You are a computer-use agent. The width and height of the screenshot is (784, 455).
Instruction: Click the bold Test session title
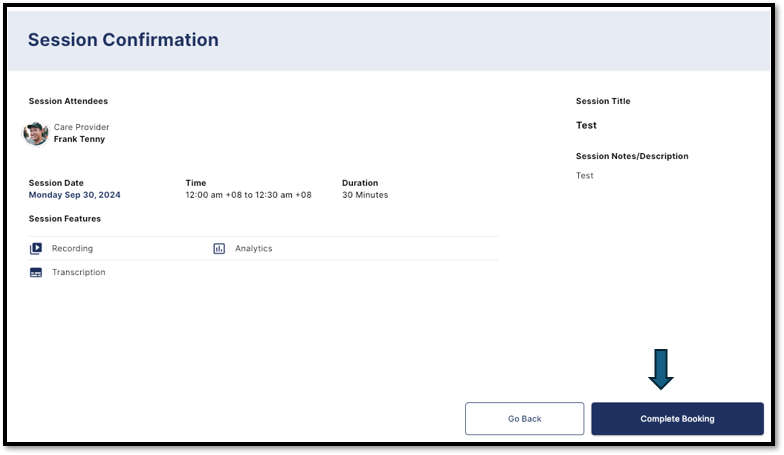(586, 126)
